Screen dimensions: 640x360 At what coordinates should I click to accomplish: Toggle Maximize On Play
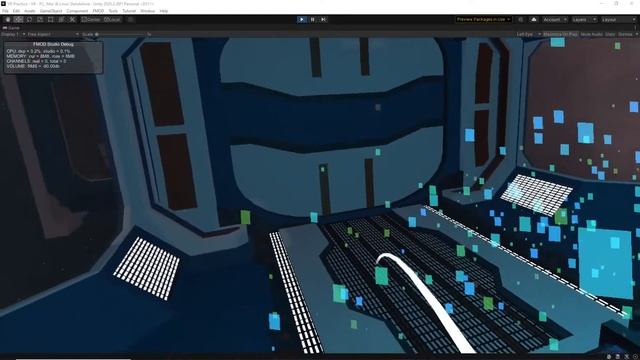point(560,34)
